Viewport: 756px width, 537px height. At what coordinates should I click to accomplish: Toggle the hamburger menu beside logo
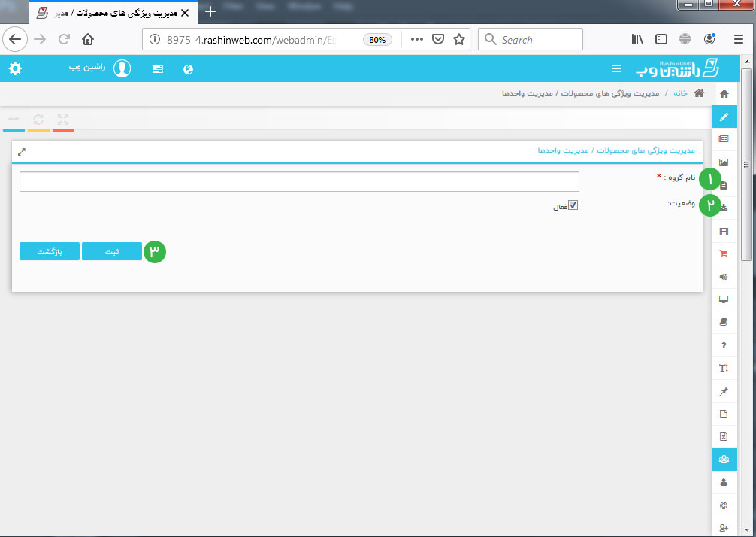pyautogui.click(x=616, y=68)
